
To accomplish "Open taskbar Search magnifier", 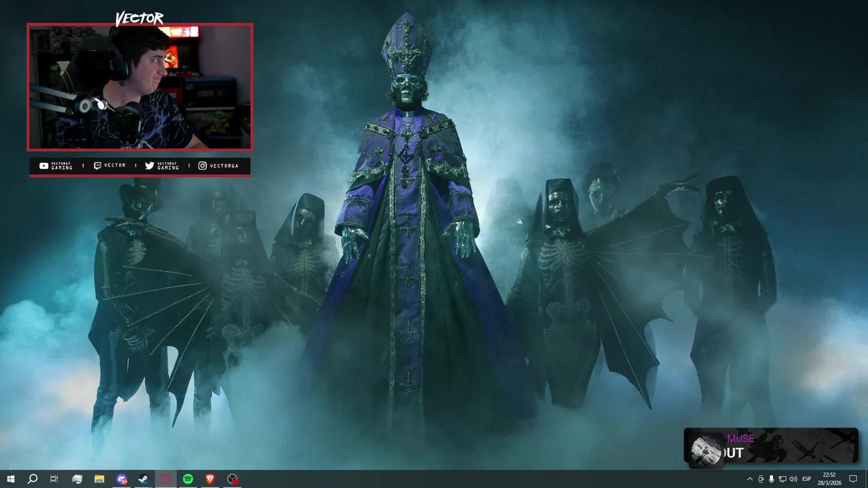I will pyautogui.click(x=32, y=479).
